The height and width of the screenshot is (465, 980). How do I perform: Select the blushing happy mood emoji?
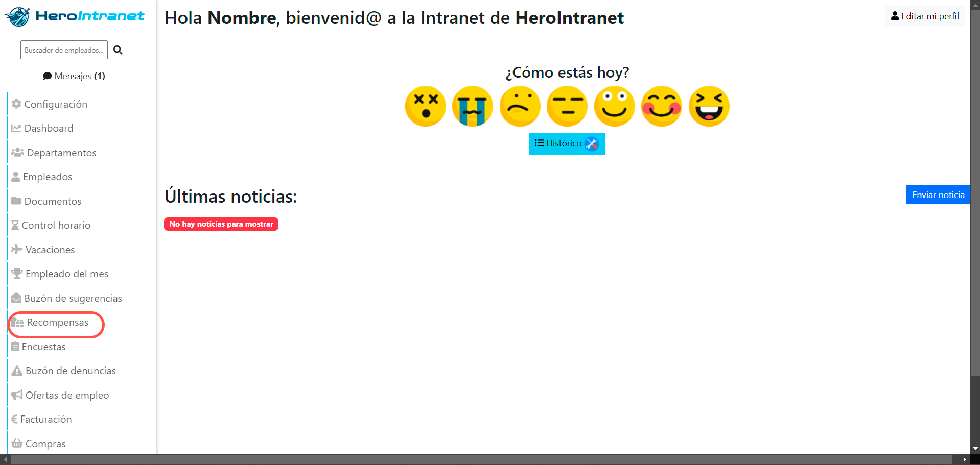(x=662, y=106)
